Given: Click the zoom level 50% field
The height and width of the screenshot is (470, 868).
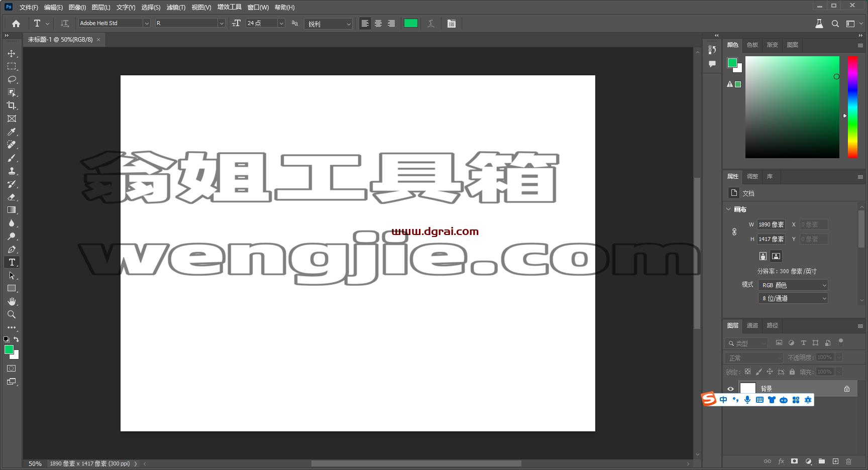Looking at the screenshot, I should [x=35, y=463].
